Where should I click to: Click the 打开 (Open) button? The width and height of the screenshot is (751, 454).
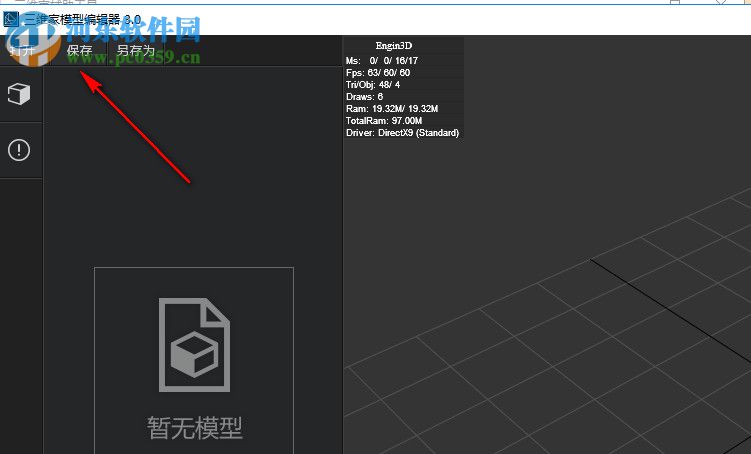[22, 50]
